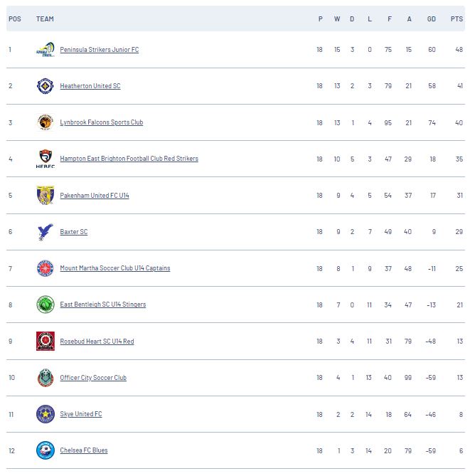Click the Rosebud Heart red square logo
The width and height of the screenshot is (475, 476).
pos(46,341)
